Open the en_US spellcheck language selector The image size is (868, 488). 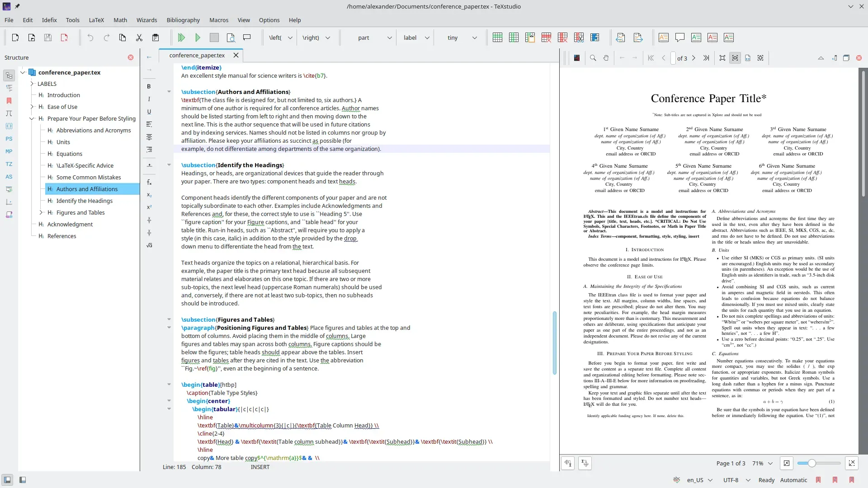698,480
